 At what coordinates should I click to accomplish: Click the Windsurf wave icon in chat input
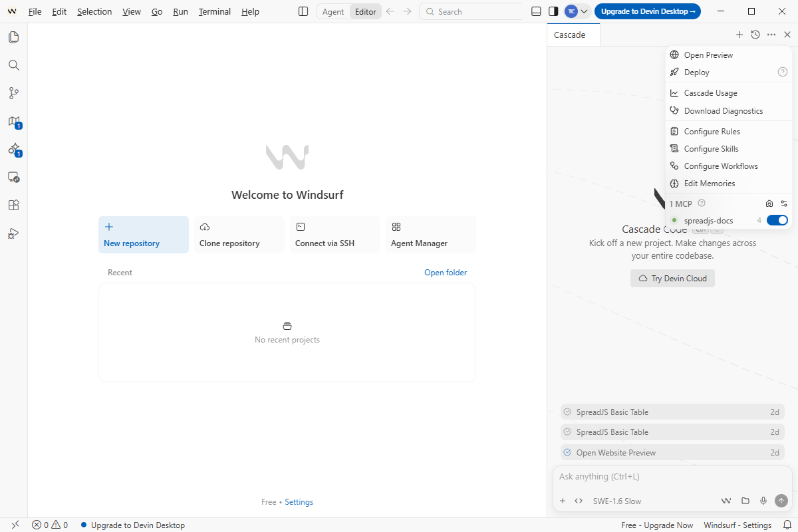(726, 501)
